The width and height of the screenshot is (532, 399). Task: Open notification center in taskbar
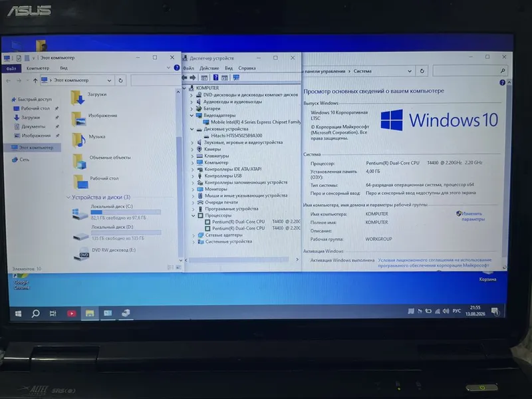pos(495,311)
